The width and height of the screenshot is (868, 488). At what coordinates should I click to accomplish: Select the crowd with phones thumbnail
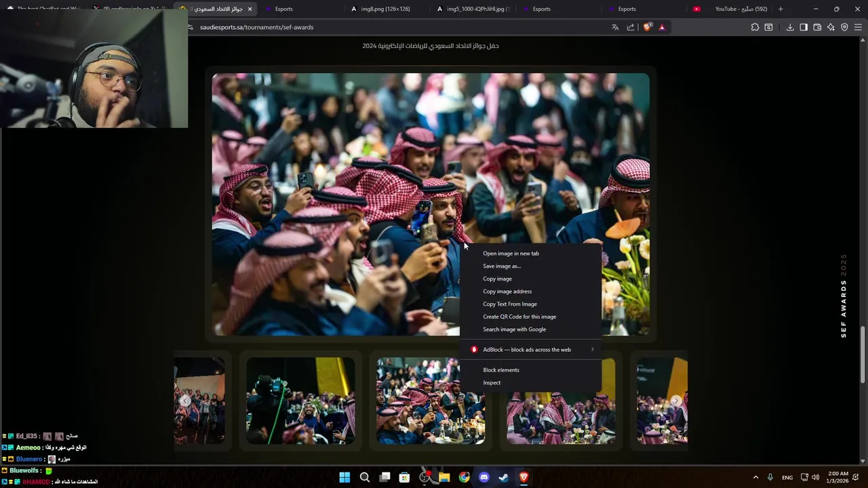[431, 401]
